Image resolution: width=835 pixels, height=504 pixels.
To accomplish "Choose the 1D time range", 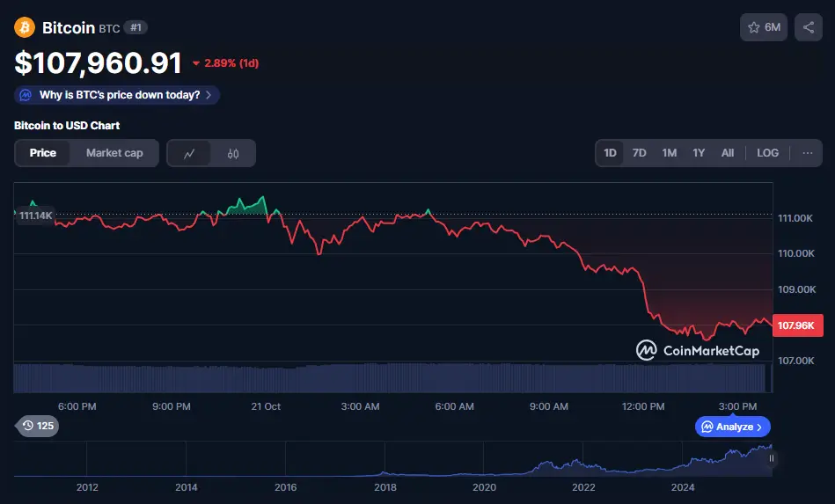I will (x=610, y=153).
